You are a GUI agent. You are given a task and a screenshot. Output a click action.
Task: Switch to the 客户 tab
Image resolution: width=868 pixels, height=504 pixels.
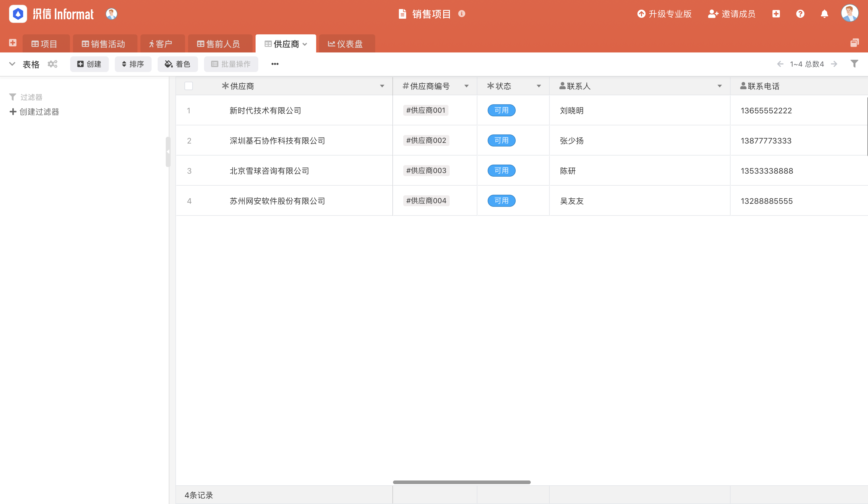click(162, 43)
